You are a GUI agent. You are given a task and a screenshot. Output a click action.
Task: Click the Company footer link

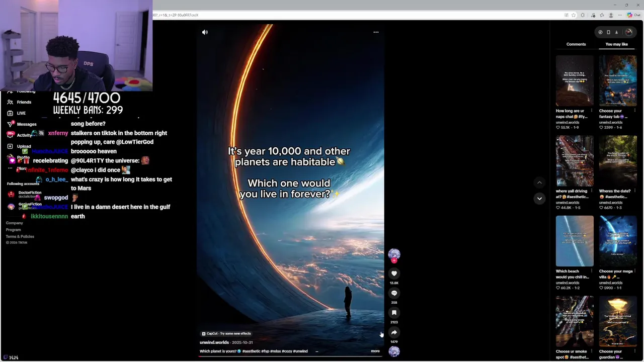coord(14,223)
